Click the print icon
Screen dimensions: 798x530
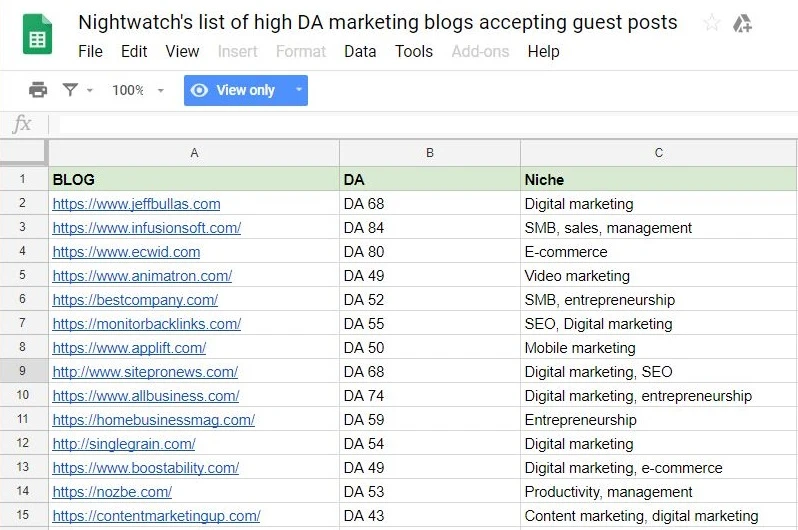pos(38,90)
